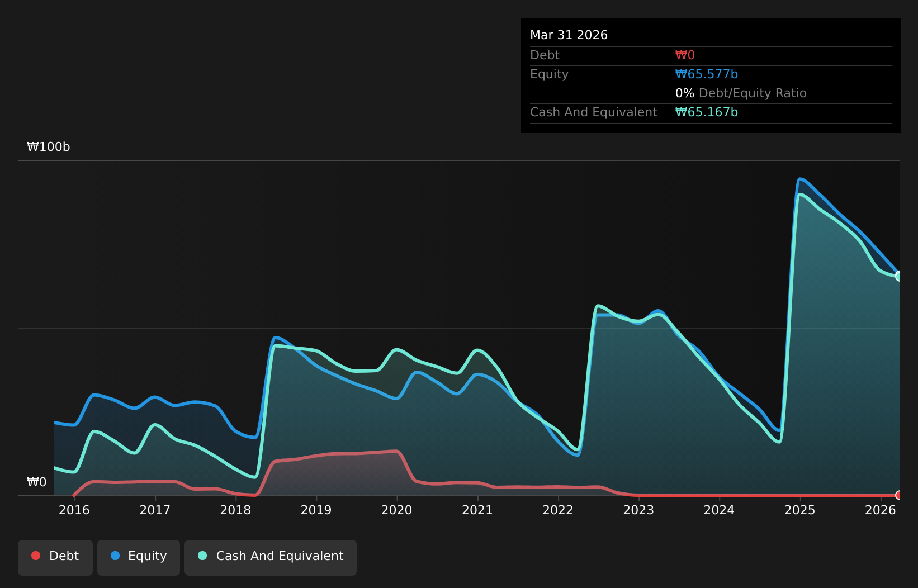Click the 2018 x-axis label
918x588 pixels.
tap(235, 510)
